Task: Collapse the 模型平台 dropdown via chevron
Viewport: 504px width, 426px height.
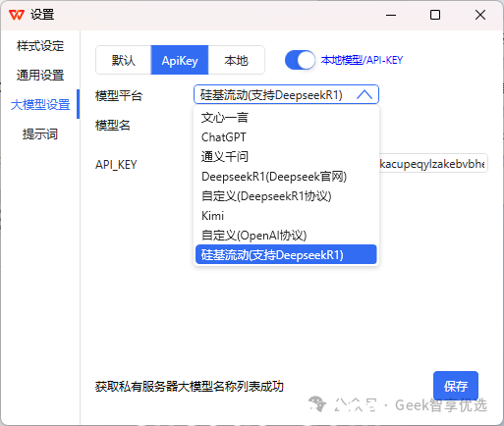Action: 364,95
